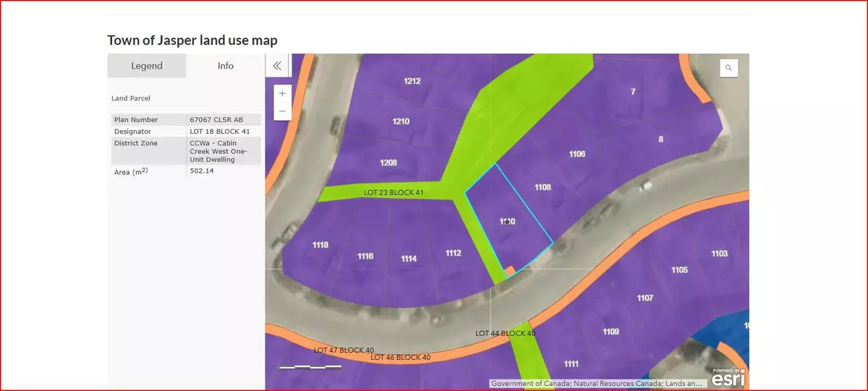The height and width of the screenshot is (391, 868).
Task: Select parcel 1212 on the map
Action: tap(412, 82)
